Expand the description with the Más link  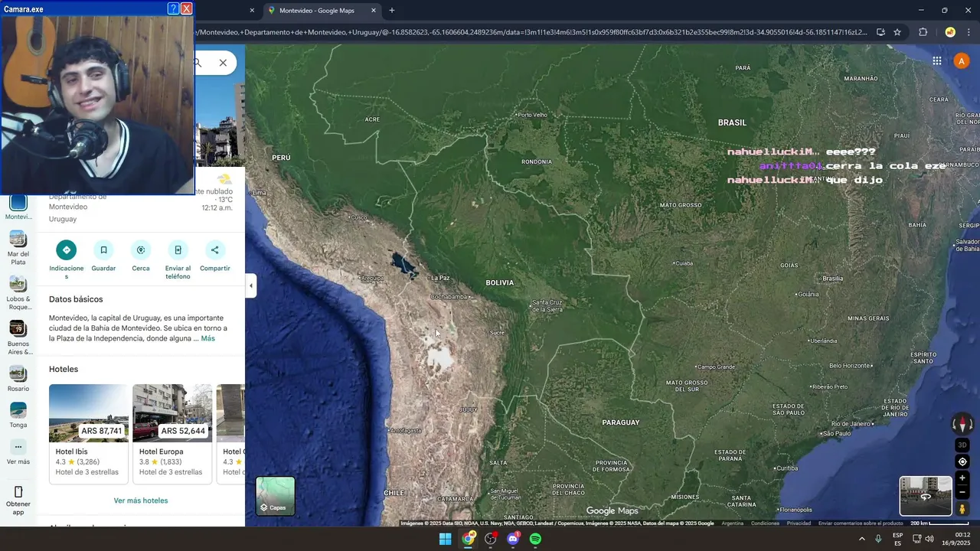pos(207,338)
